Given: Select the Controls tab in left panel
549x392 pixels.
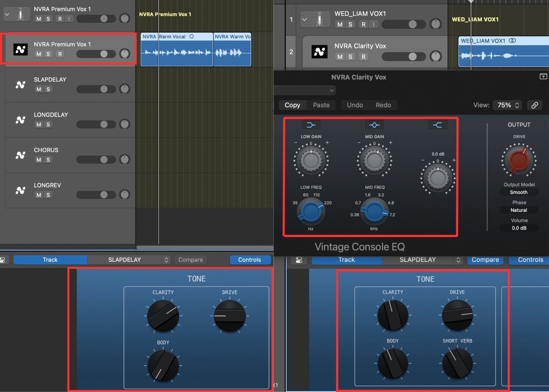Looking at the screenshot, I should [x=249, y=260].
